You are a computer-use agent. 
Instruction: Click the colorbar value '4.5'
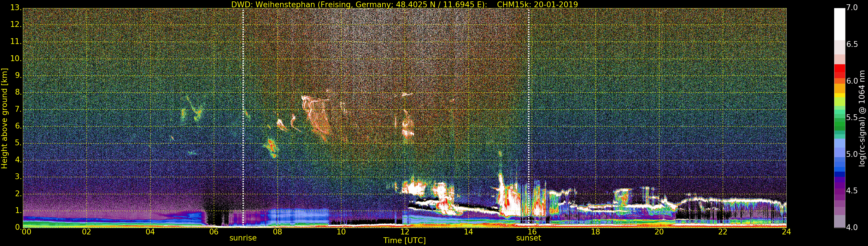click(x=852, y=191)
